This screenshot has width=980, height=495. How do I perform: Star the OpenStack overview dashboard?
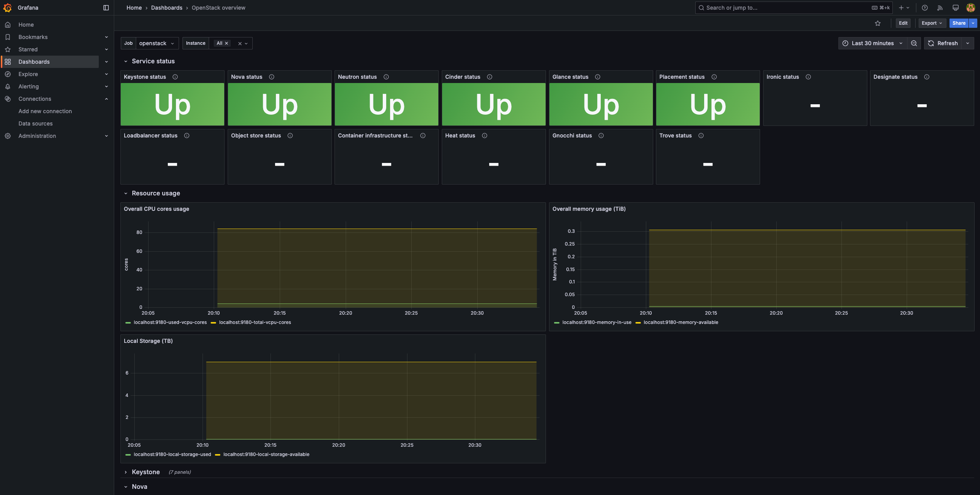click(x=878, y=23)
